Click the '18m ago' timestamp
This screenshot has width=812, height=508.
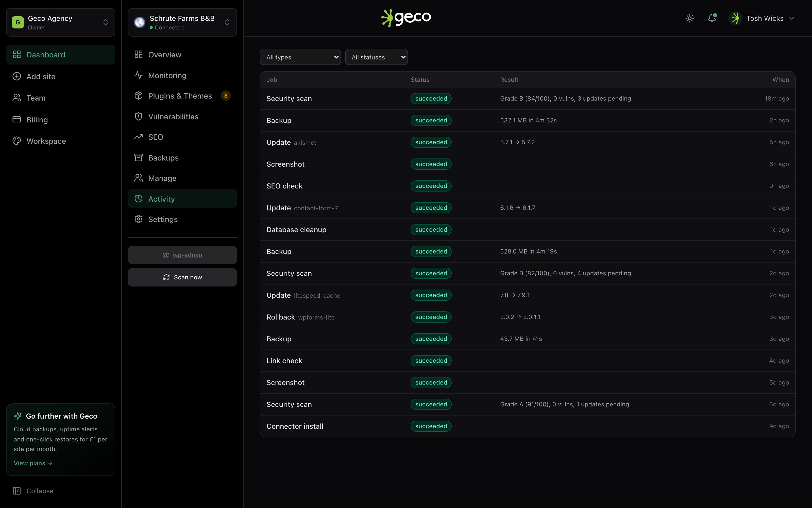pos(776,99)
